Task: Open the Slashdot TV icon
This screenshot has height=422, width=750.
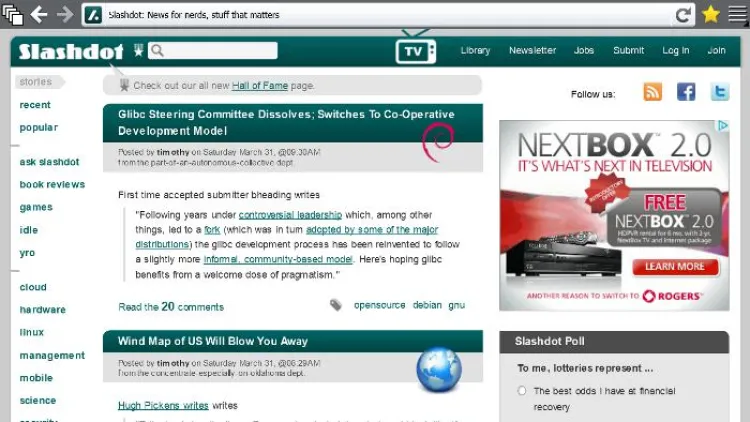Action: point(415,50)
